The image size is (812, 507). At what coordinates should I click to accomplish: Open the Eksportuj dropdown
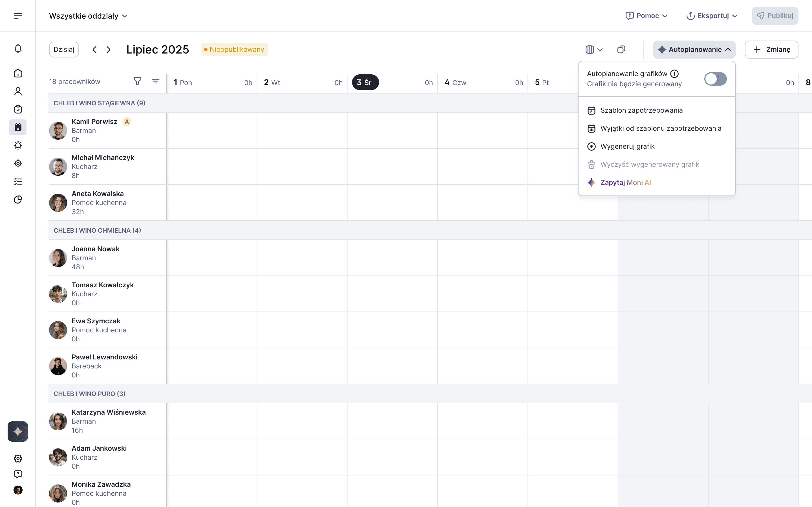(x=712, y=16)
